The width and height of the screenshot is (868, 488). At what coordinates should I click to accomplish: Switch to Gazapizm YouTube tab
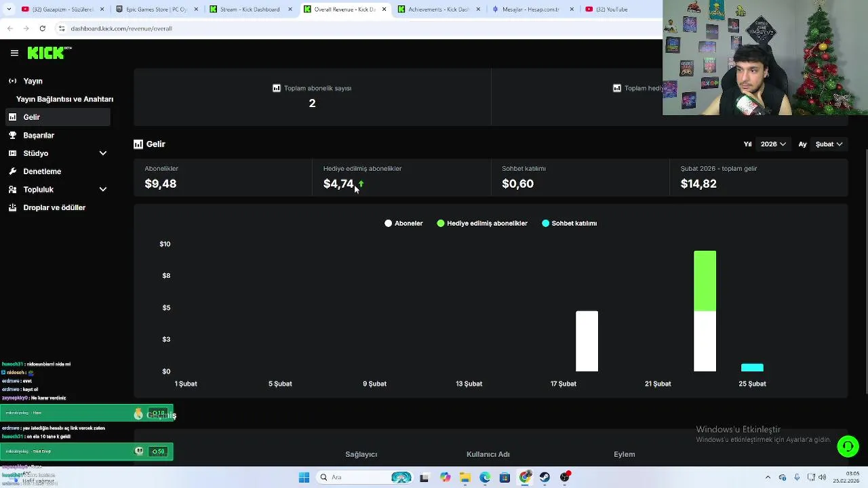tap(62, 9)
